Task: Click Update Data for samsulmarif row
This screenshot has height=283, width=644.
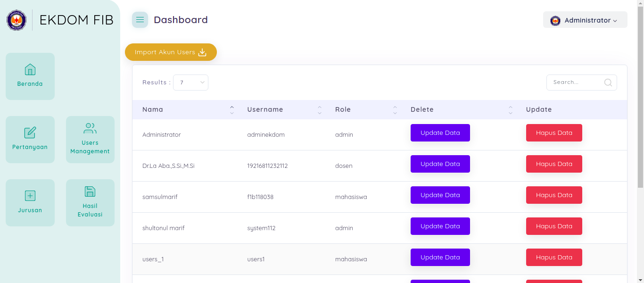Action: [440, 195]
